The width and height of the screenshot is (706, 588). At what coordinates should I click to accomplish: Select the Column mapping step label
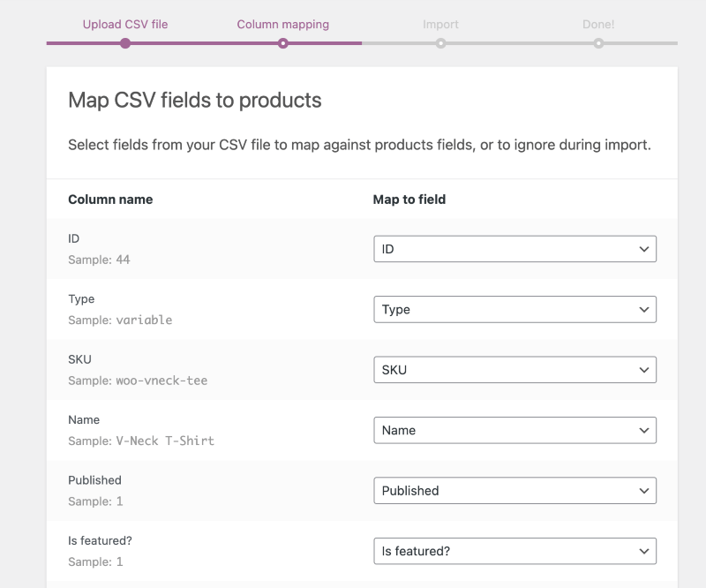pyautogui.click(x=282, y=25)
